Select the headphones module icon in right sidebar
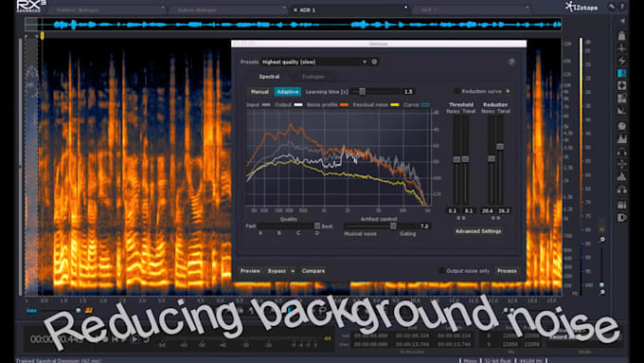Viewport: 644px width, 363px height. pos(622,152)
